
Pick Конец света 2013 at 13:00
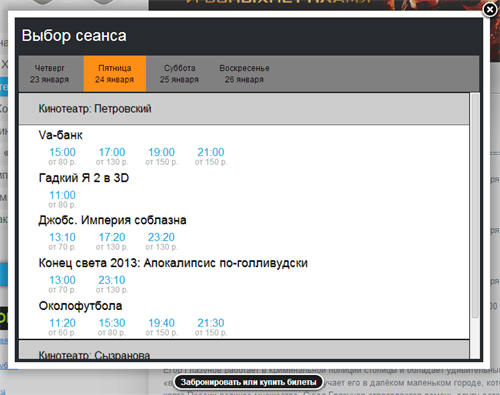(x=62, y=280)
